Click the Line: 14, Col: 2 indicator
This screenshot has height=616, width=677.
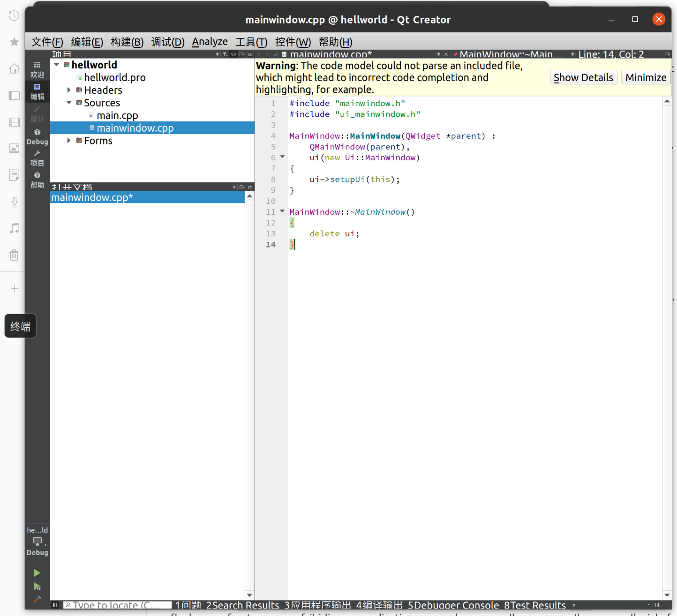coord(611,54)
